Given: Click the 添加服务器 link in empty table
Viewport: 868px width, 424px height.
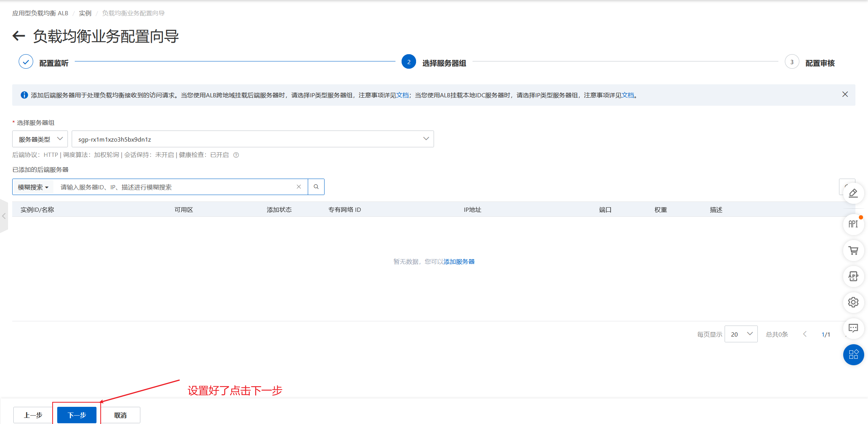Looking at the screenshot, I should pos(459,262).
